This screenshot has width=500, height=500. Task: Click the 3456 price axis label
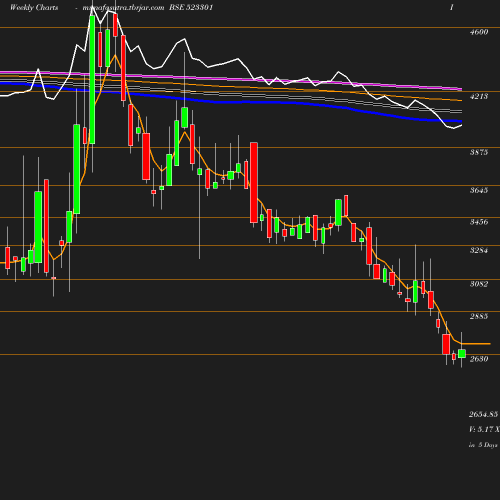[x=479, y=222]
